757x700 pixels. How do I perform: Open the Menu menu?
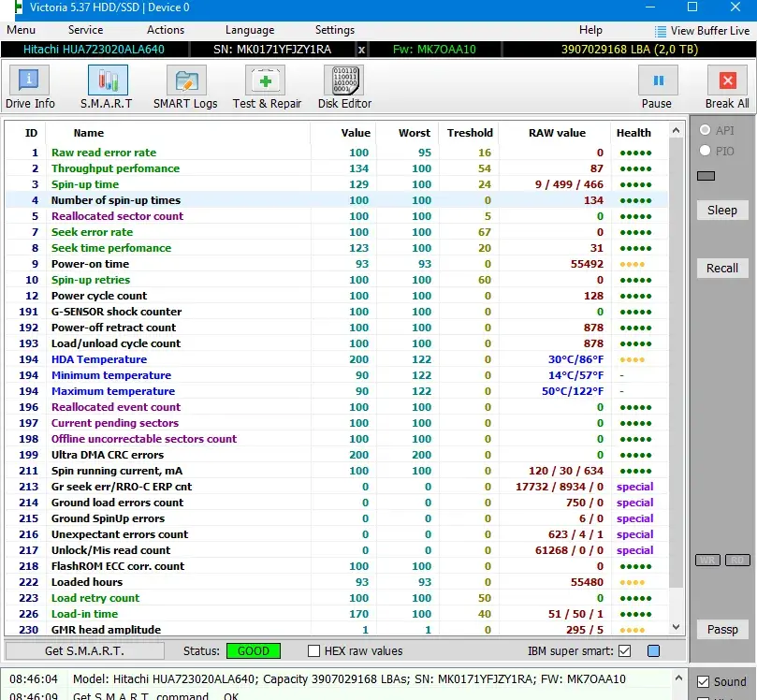(x=21, y=30)
